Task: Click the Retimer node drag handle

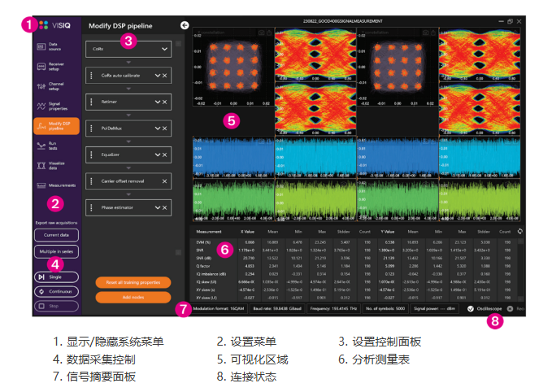Action: [x=92, y=102]
